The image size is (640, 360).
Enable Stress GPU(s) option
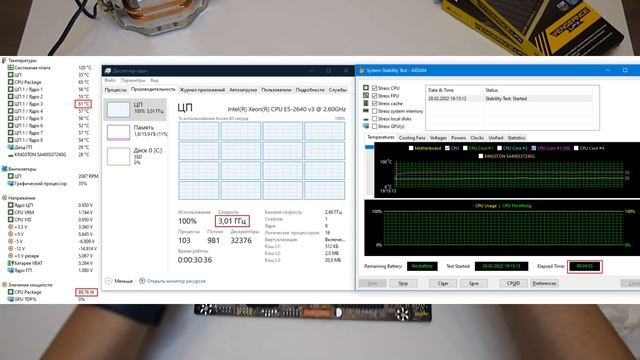click(x=374, y=126)
